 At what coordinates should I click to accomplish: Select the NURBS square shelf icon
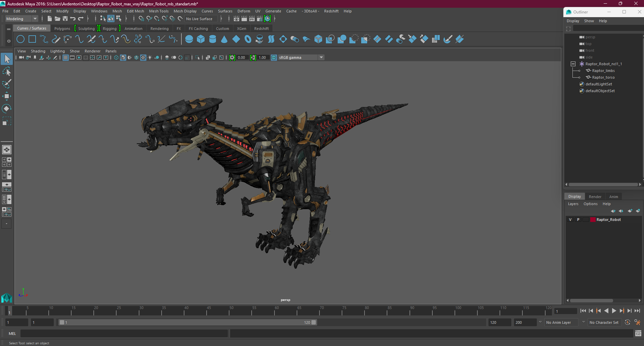[32, 39]
